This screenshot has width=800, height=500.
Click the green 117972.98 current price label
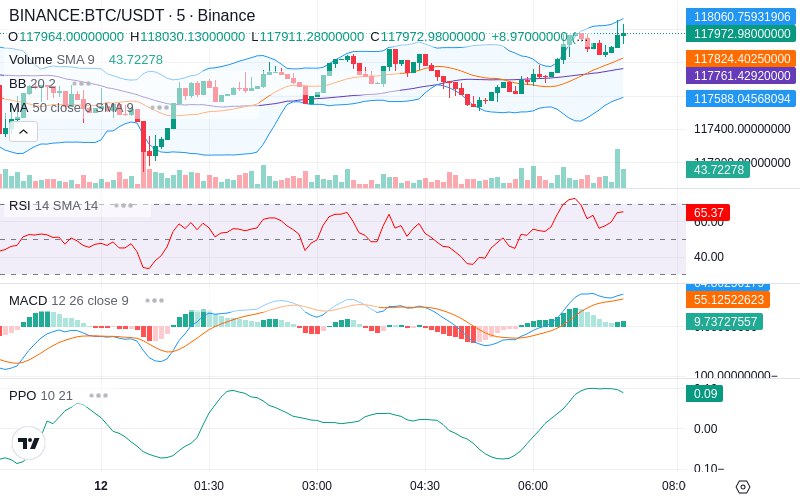741,34
